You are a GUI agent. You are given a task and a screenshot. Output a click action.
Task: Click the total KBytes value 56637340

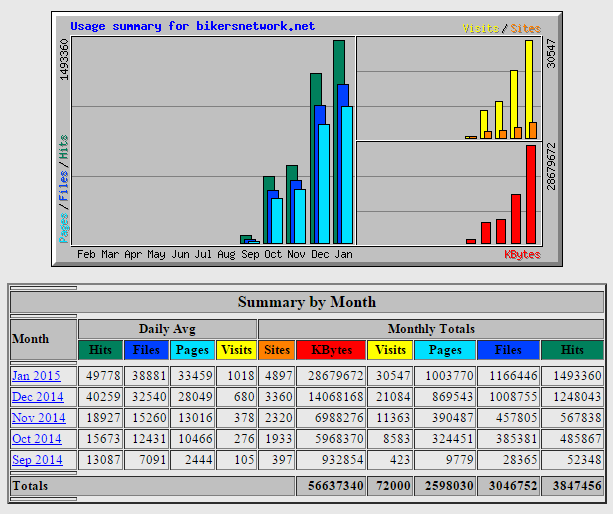[335, 486]
